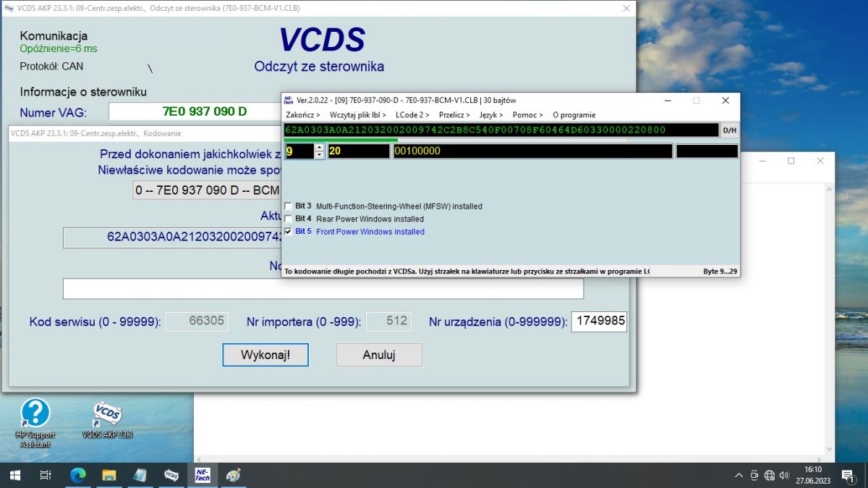Click the Anuluj button

pos(379,355)
